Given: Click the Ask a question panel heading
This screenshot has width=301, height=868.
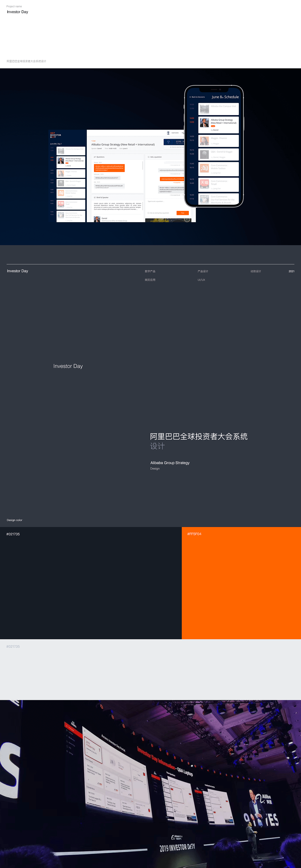Looking at the screenshot, I should tap(155, 157).
